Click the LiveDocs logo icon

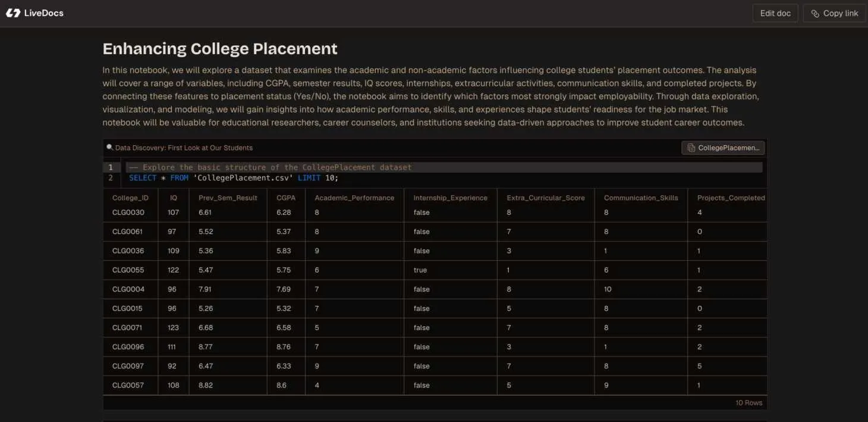tap(13, 12)
